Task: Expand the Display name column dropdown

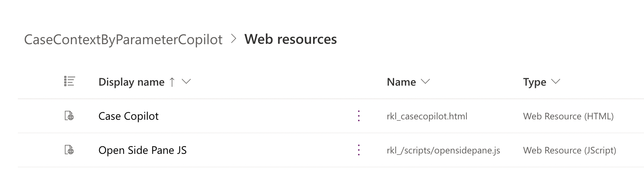Action: (x=186, y=82)
